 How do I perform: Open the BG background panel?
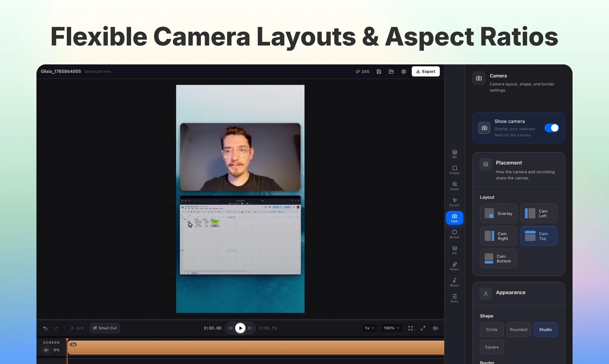(x=454, y=154)
